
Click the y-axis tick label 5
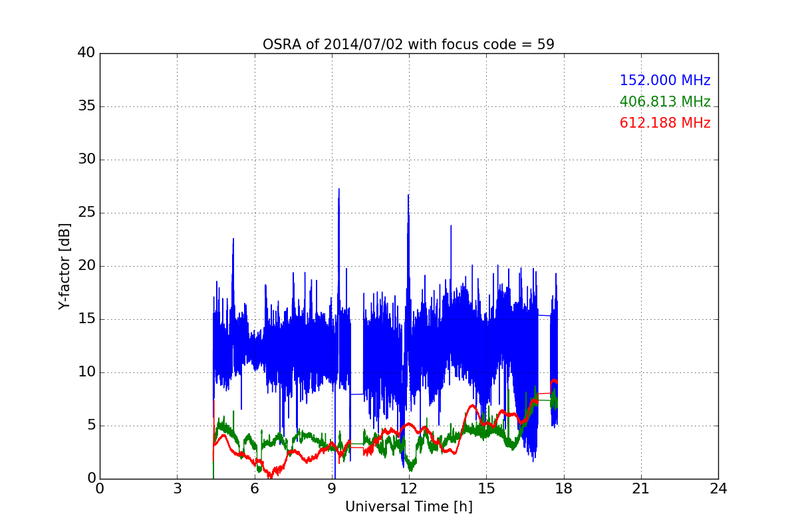(90, 426)
